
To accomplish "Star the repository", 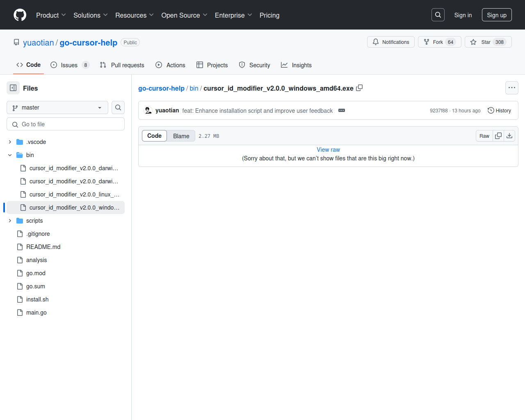I will point(488,42).
